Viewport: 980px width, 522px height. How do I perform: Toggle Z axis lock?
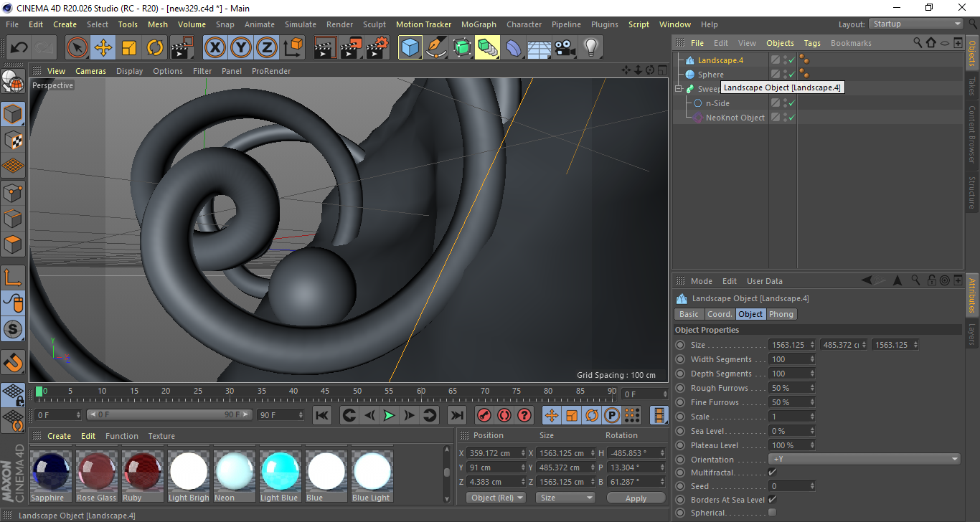pos(267,48)
